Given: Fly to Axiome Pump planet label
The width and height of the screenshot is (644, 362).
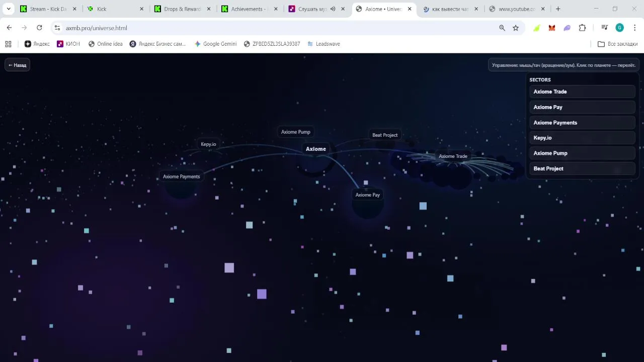Looking at the screenshot, I should click(x=296, y=132).
